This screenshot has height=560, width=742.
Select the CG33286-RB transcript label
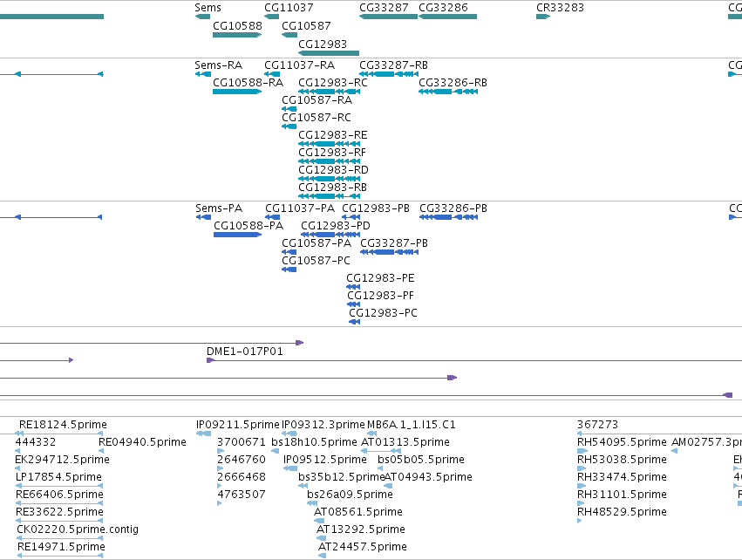(x=453, y=82)
